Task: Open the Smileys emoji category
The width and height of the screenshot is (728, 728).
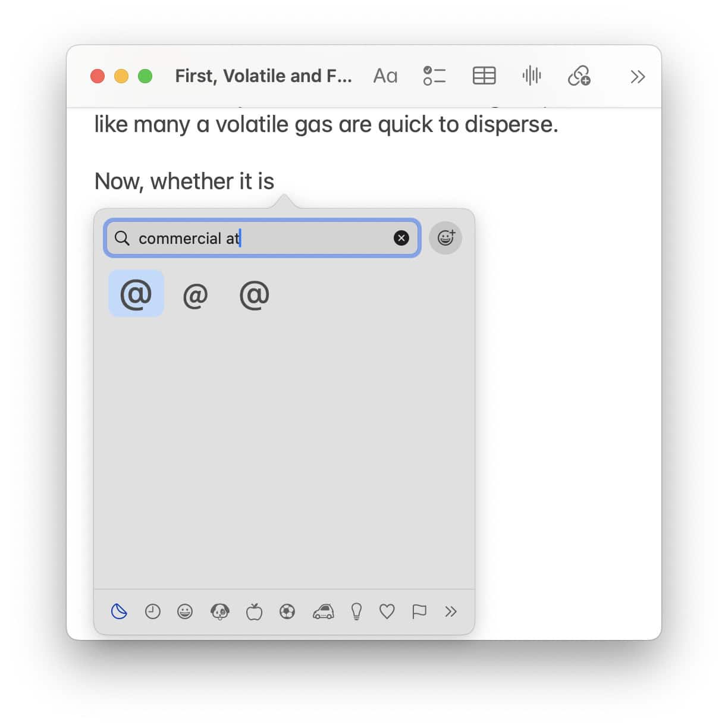Action: (x=185, y=611)
